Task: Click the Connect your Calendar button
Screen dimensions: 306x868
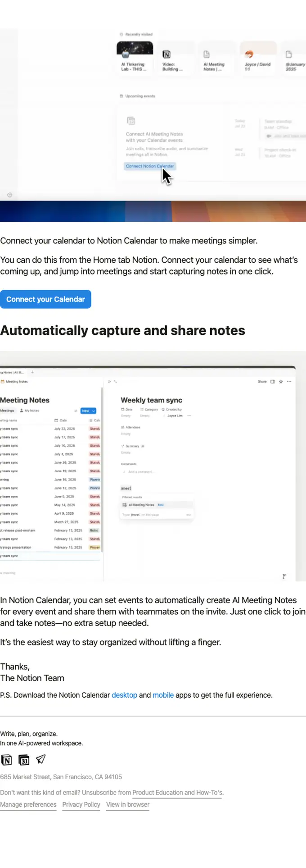Action: (45, 299)
